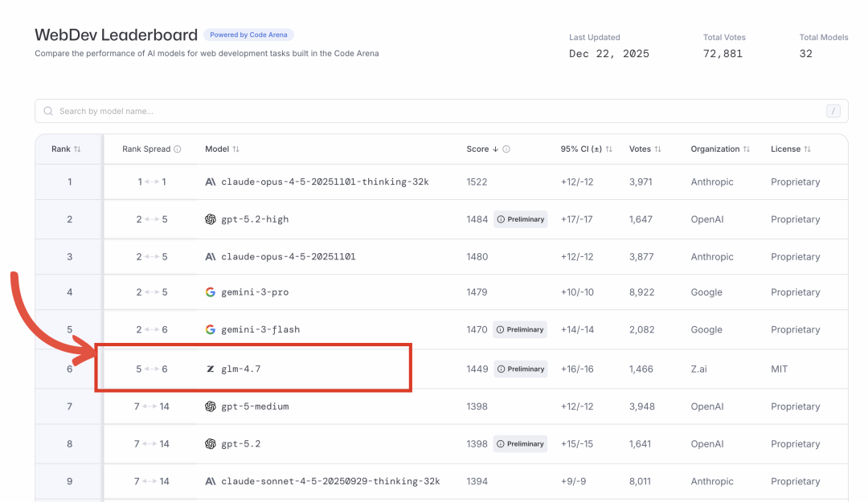The height and width of the screenshot is (502, 868).
Task: Open the gpt-5-medium model link
Action: (x=255, y=406)
